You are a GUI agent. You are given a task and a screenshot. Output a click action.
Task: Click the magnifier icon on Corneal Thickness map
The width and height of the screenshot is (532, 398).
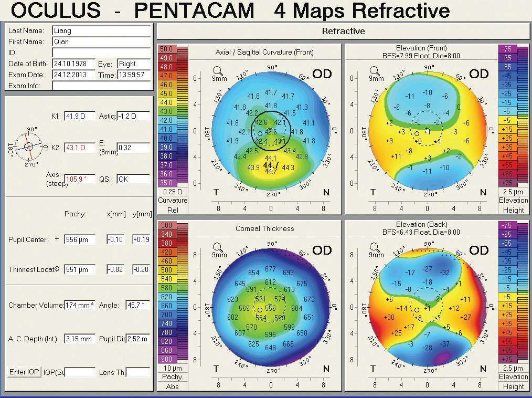(218, 247)
